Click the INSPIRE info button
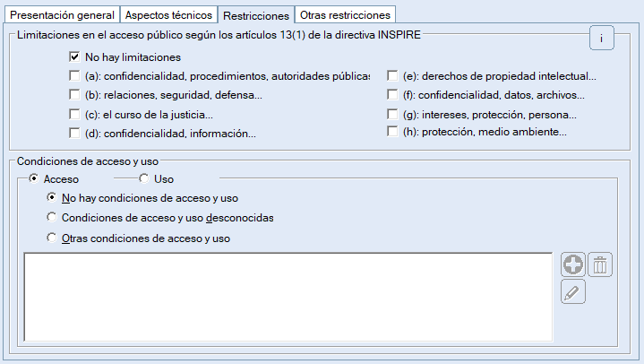Viewport: 644px width, 364px height. pos(601,39)
